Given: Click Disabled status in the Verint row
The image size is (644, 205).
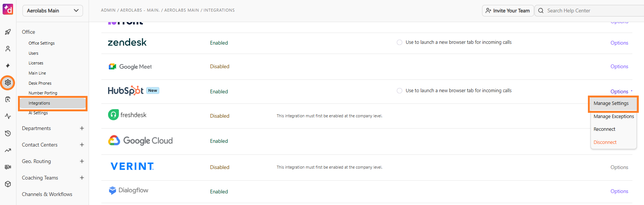Looking at the screenshot, I should 220,167.
